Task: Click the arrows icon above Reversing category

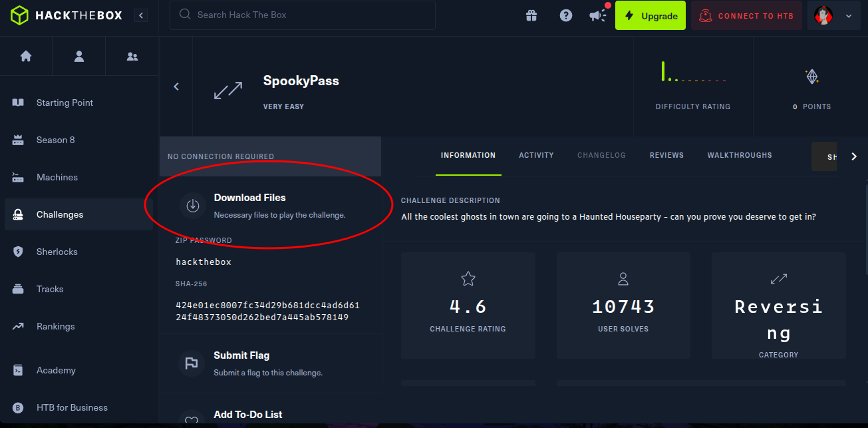Action: (779, 279)
